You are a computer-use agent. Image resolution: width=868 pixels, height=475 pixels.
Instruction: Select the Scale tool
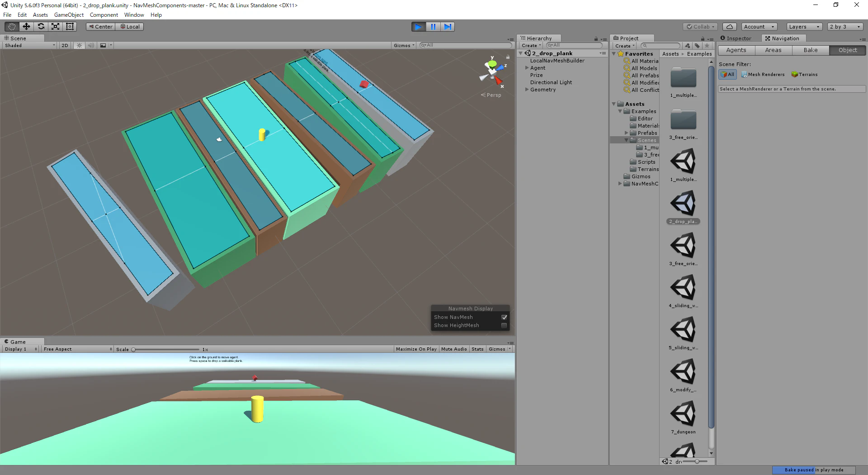(x=55, y=27)
